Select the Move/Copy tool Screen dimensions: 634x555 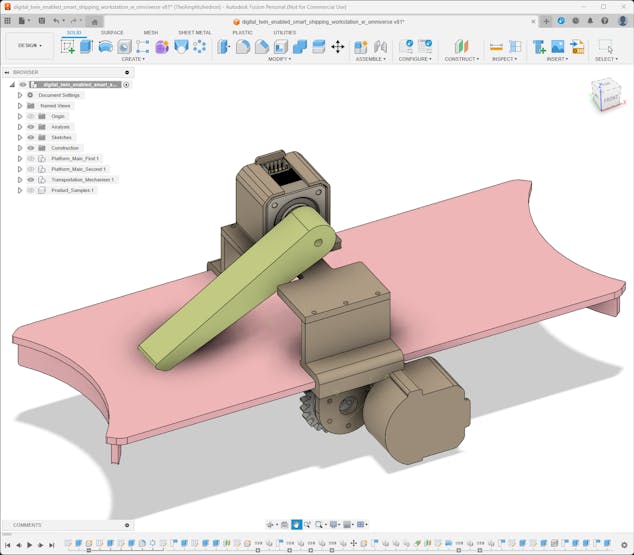click(x=337, y=46)
